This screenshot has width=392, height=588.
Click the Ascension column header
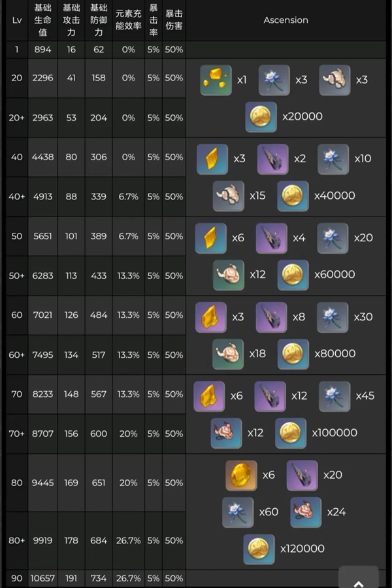click(x=286, y=20)
